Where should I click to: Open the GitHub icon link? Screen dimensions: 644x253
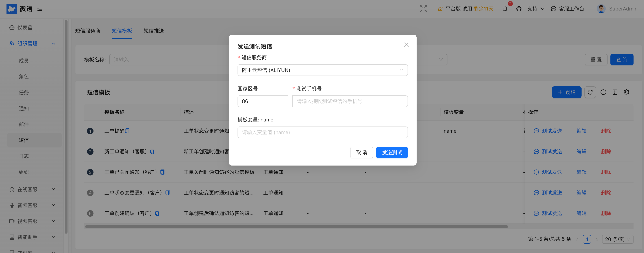coord(519,9)
